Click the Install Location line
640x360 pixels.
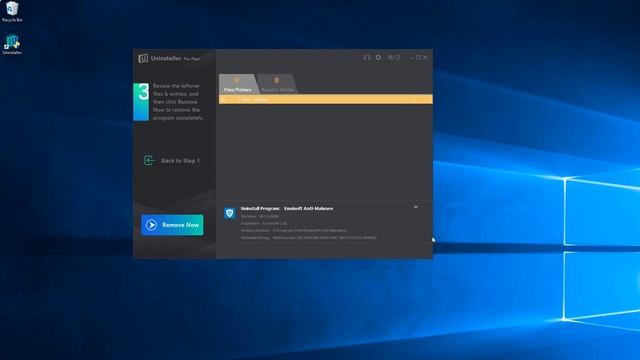(293, 230)
